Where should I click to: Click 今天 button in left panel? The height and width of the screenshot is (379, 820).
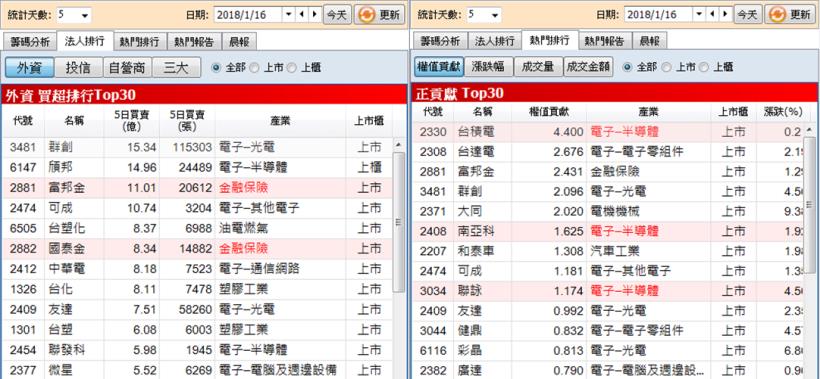(337, 15)
